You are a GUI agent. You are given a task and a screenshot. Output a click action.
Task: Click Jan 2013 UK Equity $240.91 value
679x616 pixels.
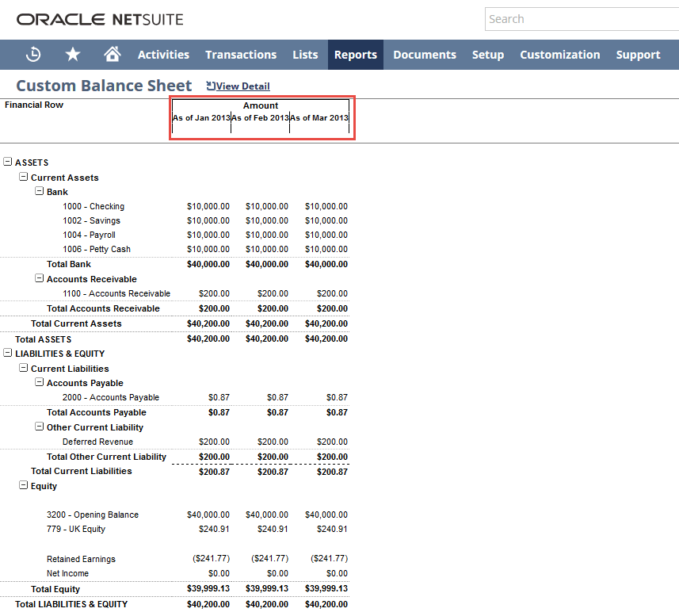[x=214, y=529]
